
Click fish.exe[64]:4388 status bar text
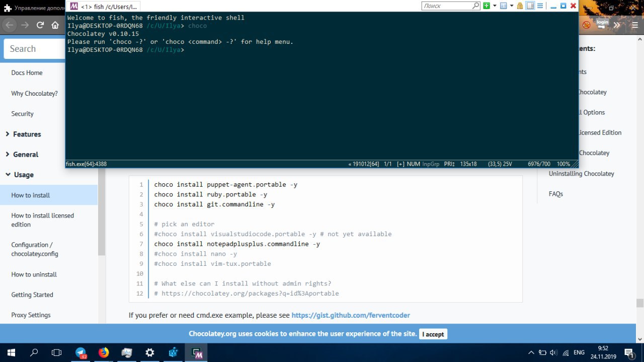[86, 164]
